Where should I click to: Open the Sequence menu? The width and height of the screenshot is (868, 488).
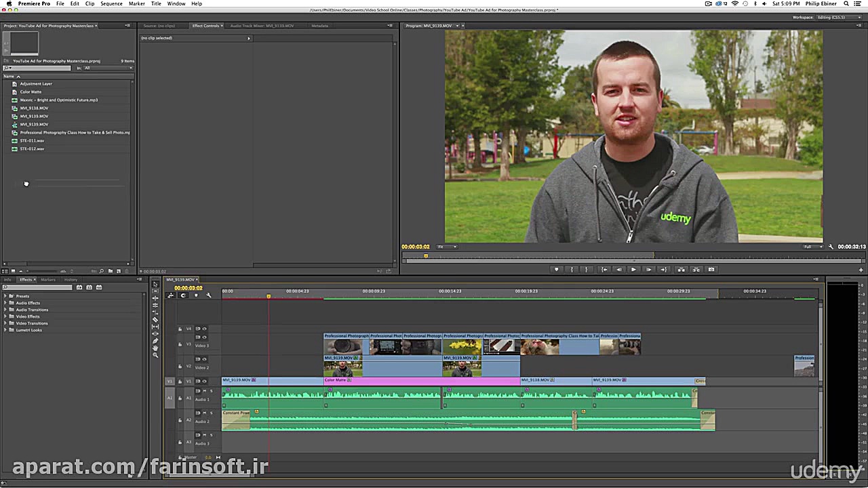[x=111, y=4]
